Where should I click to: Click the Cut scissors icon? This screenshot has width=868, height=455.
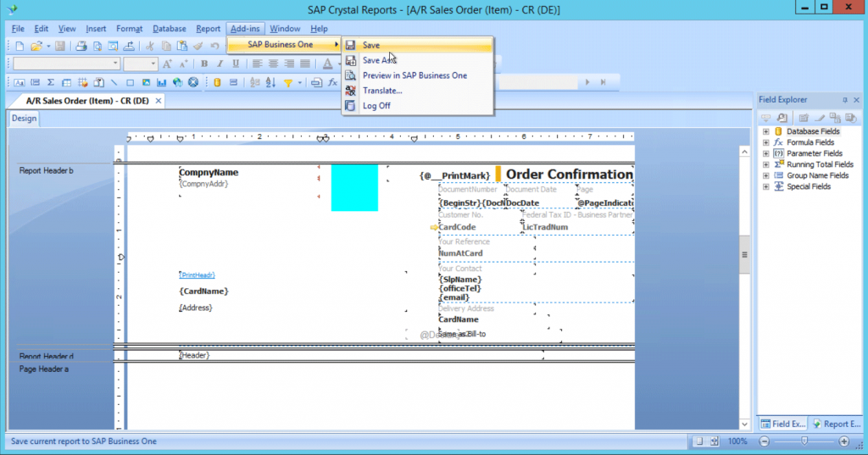[x=150, y=47]
